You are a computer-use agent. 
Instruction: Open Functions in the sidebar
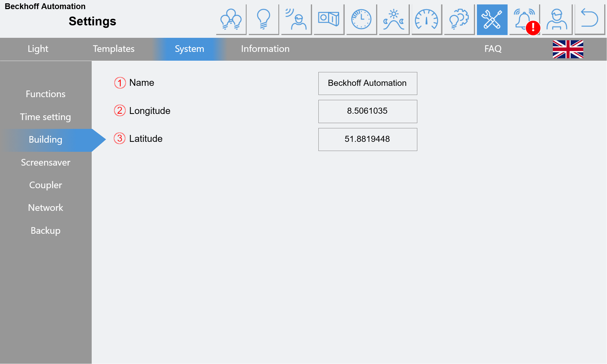(46, 94)
